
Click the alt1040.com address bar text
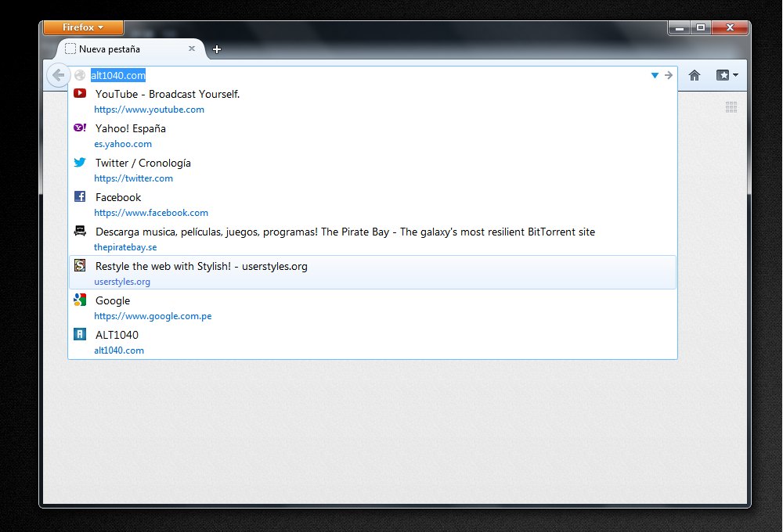118,75
